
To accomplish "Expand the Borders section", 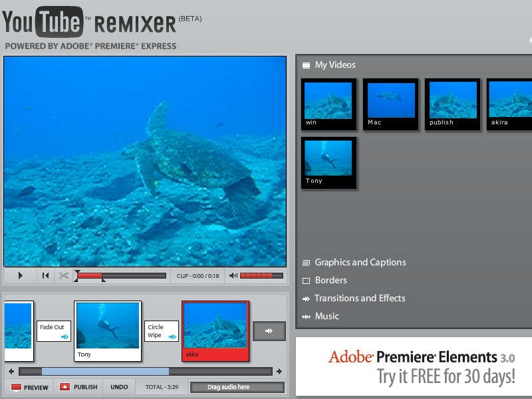I will pyautogui.click(x=331, y=280).
